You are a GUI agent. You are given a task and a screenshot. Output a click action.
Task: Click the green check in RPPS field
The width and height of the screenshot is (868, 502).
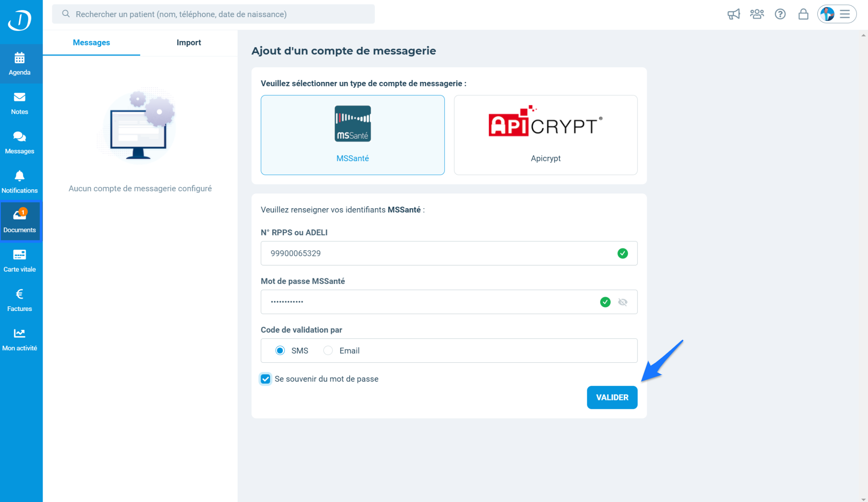(622, 253)
